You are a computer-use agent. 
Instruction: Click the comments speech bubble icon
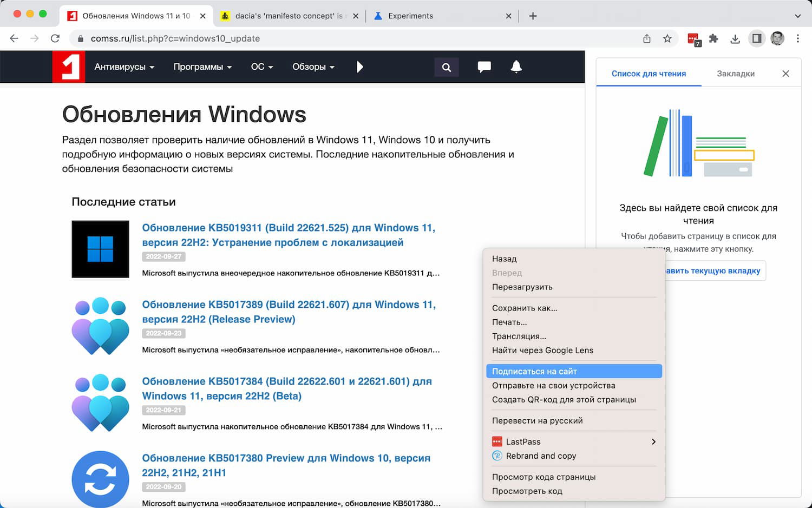tap(484, 67)
